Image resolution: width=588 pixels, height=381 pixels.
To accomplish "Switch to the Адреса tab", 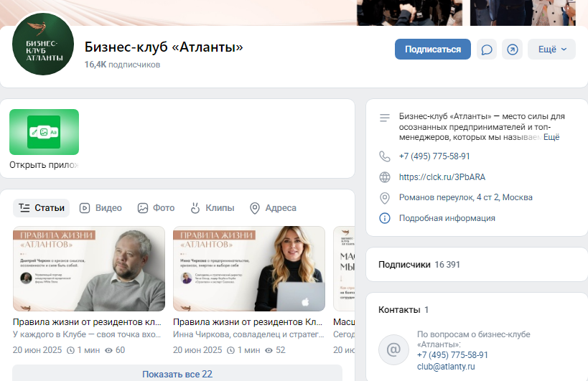I will click(x=273, y=208).
